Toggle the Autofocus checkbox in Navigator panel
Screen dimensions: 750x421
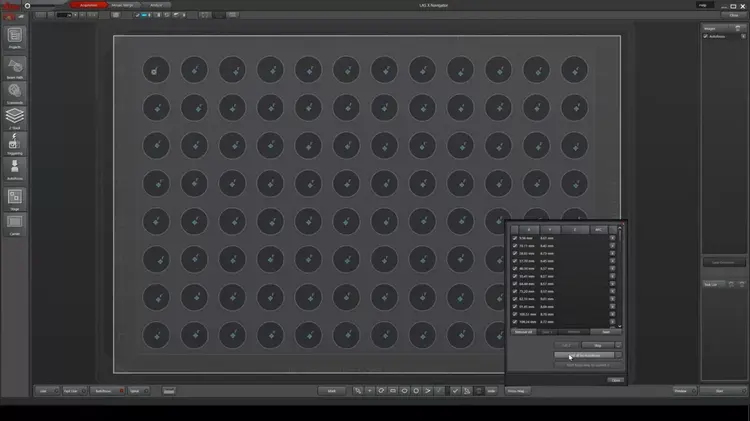pyautogui.click(x=706, y=37)
